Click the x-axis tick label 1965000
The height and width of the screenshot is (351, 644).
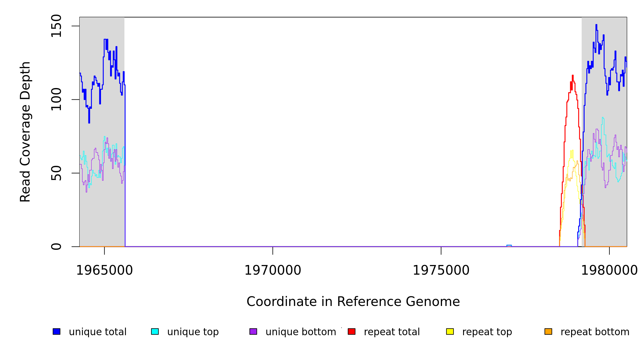point(104,270)
